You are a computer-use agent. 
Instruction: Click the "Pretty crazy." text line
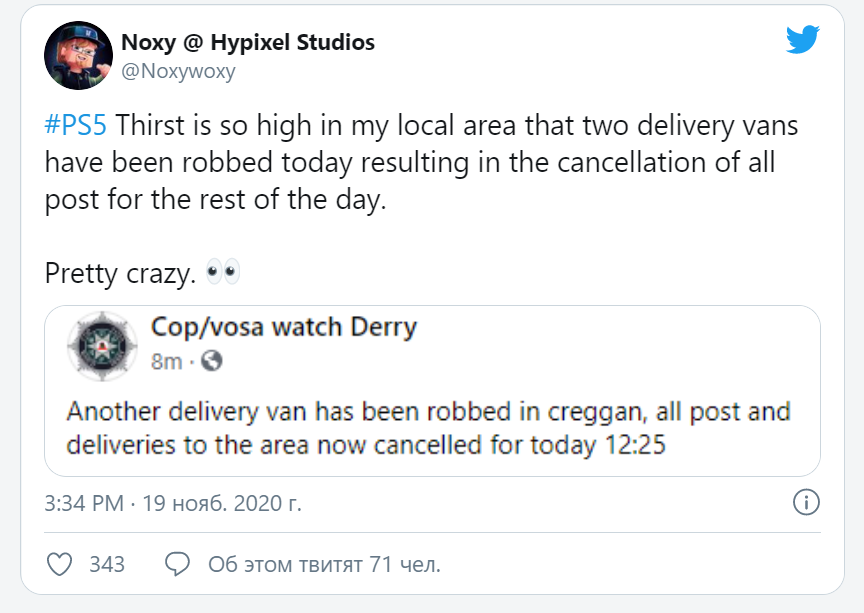[120, 272]
